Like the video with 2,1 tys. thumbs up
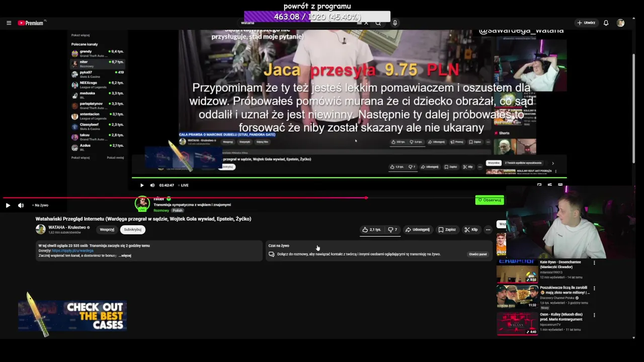 point(371,229)
